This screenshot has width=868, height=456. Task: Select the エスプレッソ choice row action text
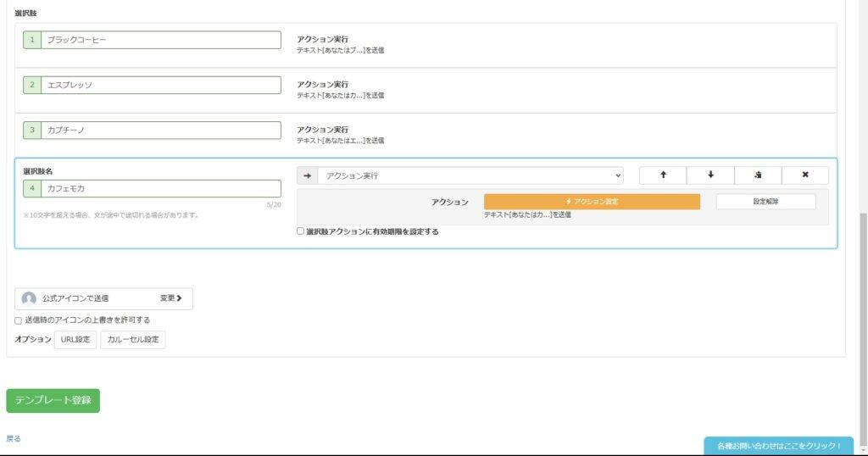coord(340,90)
